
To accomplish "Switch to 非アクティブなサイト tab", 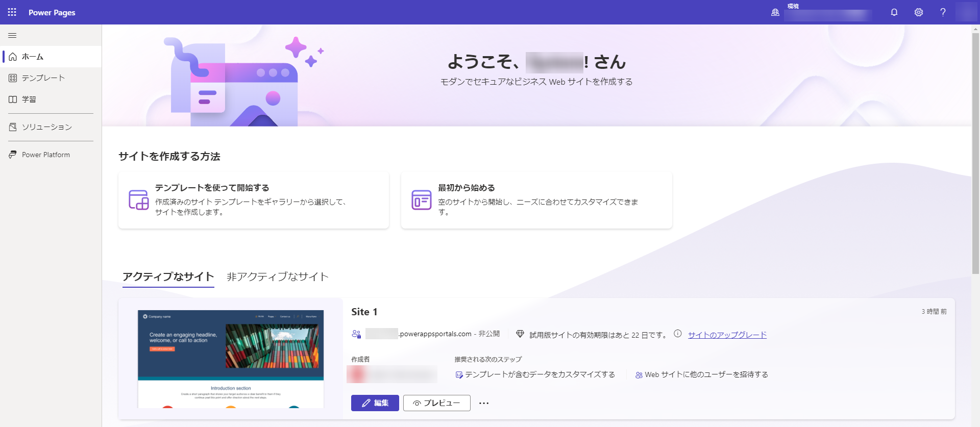I will pyautogui.click(x=278, y=277).
